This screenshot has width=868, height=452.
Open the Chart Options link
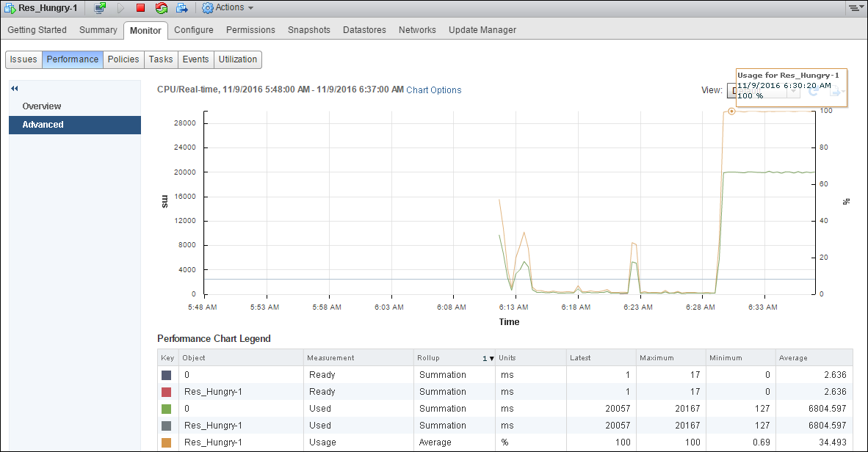pyautogui.click(x=433, y=90)
